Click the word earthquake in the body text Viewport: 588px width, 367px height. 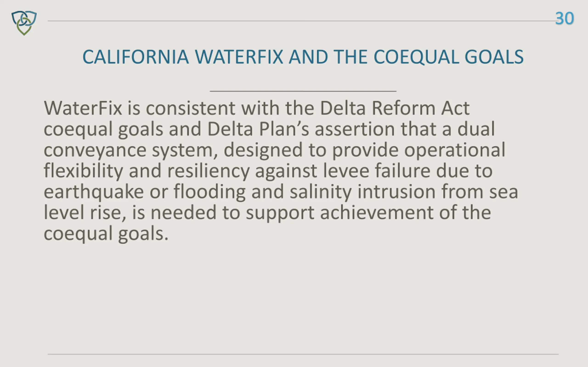pos(94,192)
